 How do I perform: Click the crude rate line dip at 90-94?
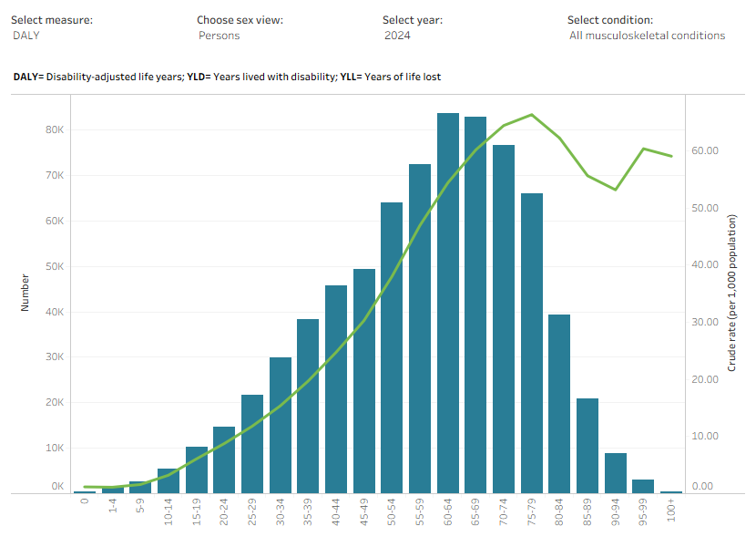point(616,190)
